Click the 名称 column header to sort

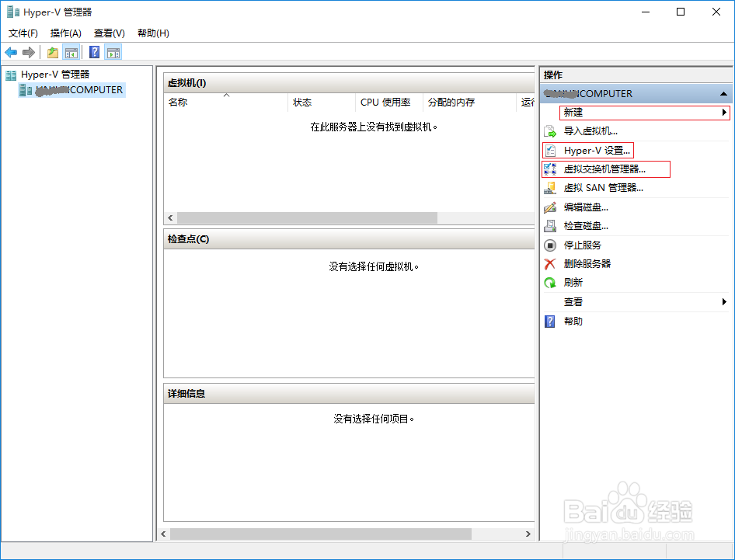click(x=177, y=102)
